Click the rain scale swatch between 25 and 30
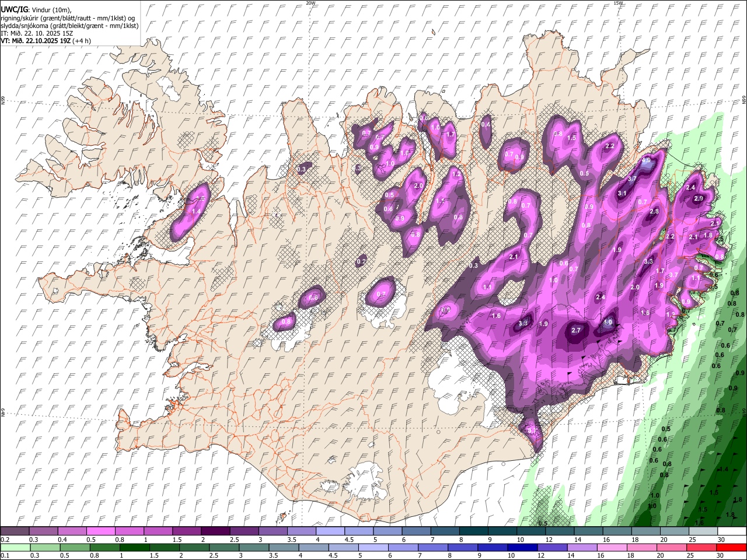This screenshot has height=560, width=747. click(x=700, y=548)
